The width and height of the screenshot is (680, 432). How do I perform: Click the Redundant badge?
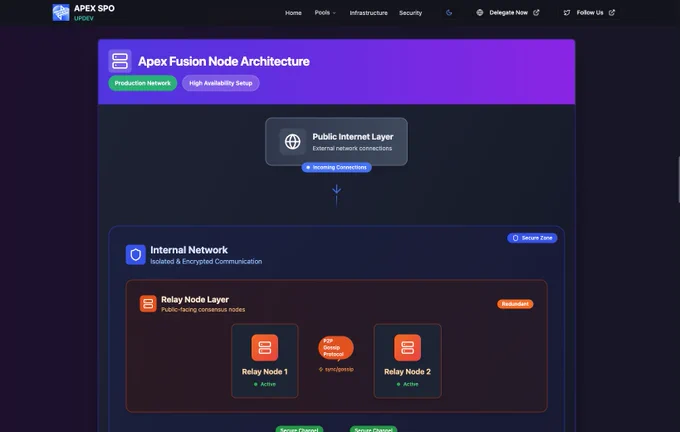pyautogui.click(x=515, y=304)
